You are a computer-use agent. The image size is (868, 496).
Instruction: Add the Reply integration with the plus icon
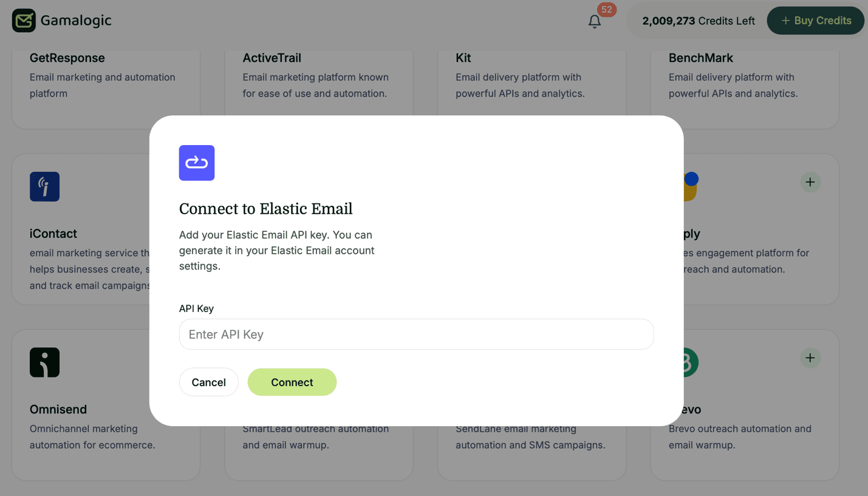pos(810,182)
